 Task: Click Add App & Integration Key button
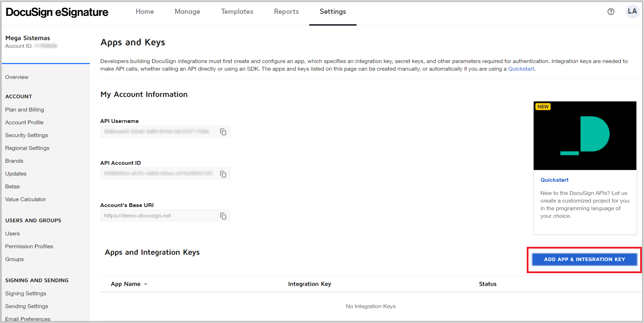584,259
